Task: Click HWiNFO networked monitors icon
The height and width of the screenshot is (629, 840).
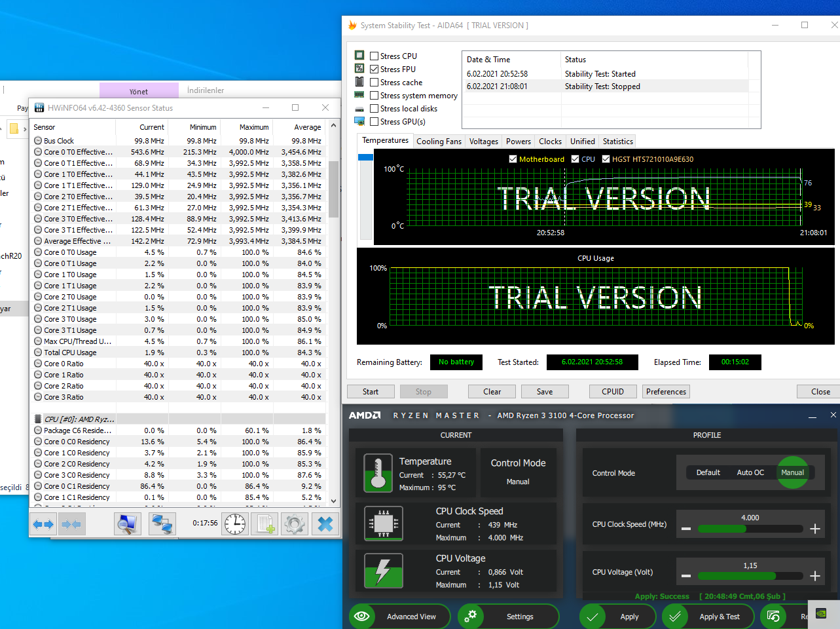Action: (x=162, y=524)
